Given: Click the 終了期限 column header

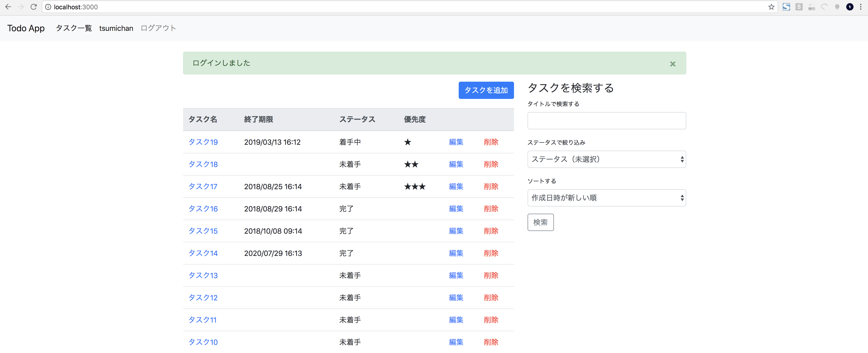Looking at the screenshot, I should (258, 119).
